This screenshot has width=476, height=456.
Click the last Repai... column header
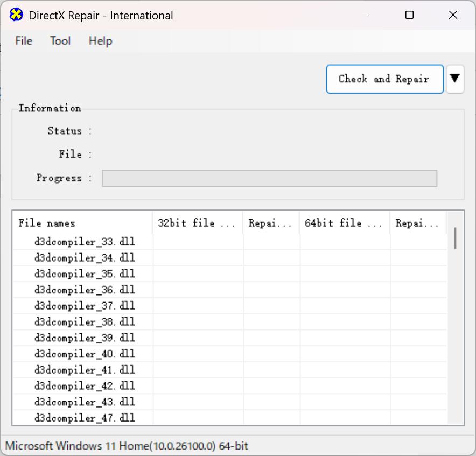(418, 223)
